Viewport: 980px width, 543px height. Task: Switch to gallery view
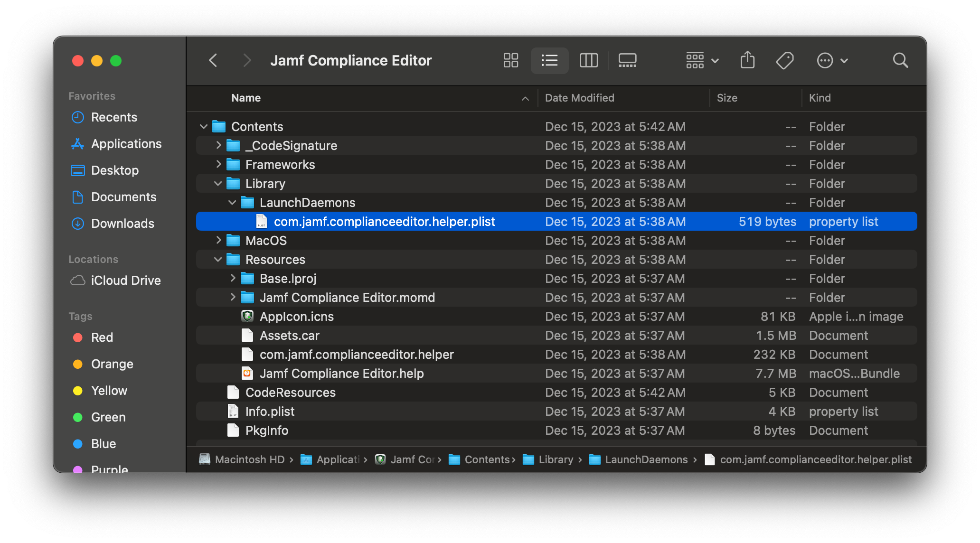click(627, 60)
